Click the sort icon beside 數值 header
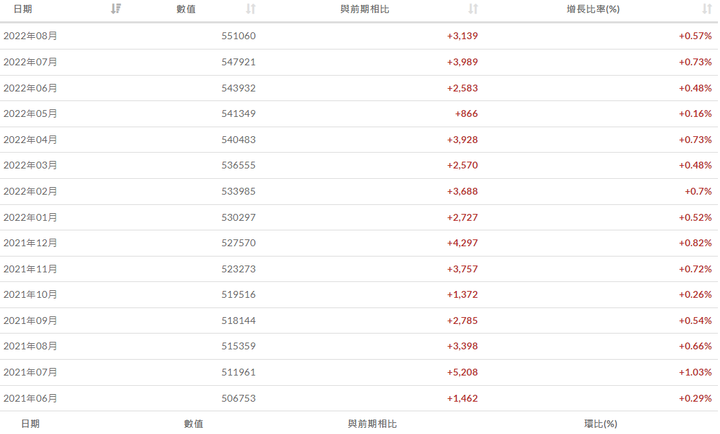Viewport: 720px width, 434px height. [251, 9]
